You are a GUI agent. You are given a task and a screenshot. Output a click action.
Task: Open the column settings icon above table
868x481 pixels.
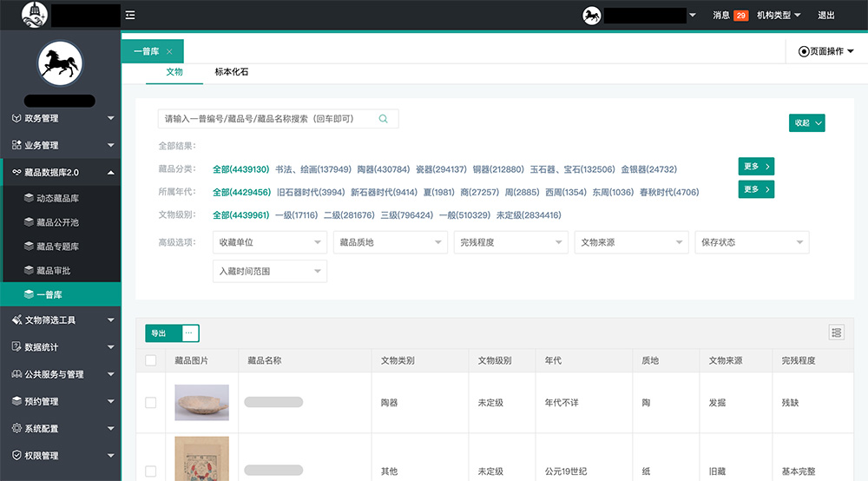coord(837,333)
